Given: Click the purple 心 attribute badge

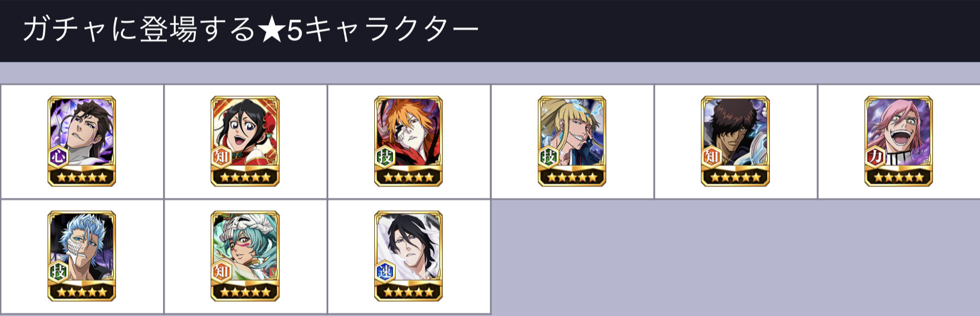Looking at the screenshot, I should point(58,157).
